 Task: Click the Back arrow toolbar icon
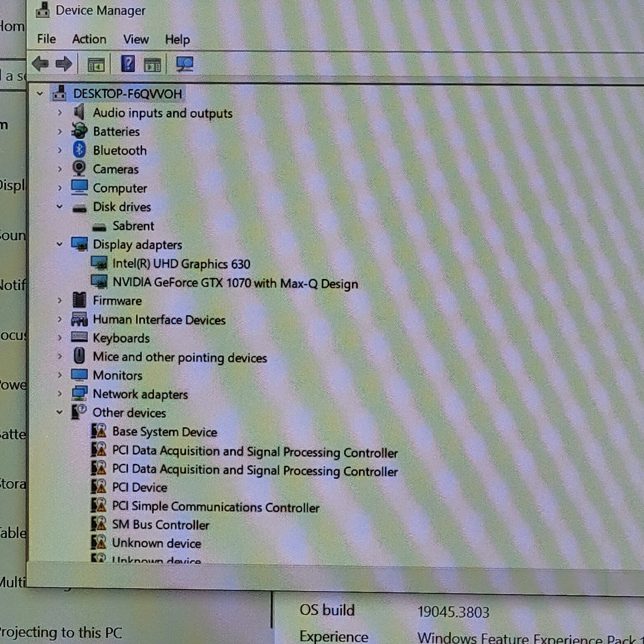(x=40, y=64)
